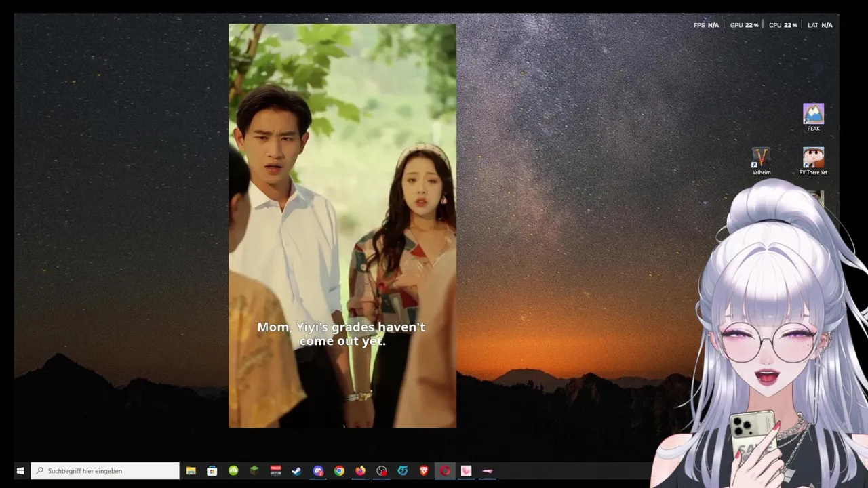The width and height of the screenshot is (868, 488).
Task: Open the red text-logo app in the taskbar
Action: click(276, 470)
